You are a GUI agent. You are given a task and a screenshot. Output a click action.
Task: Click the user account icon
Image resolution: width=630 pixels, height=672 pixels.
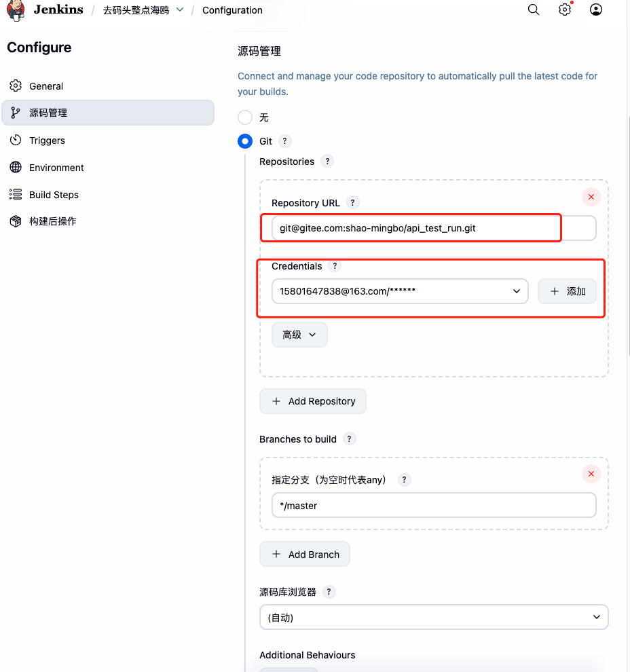(x=596, y=10)
